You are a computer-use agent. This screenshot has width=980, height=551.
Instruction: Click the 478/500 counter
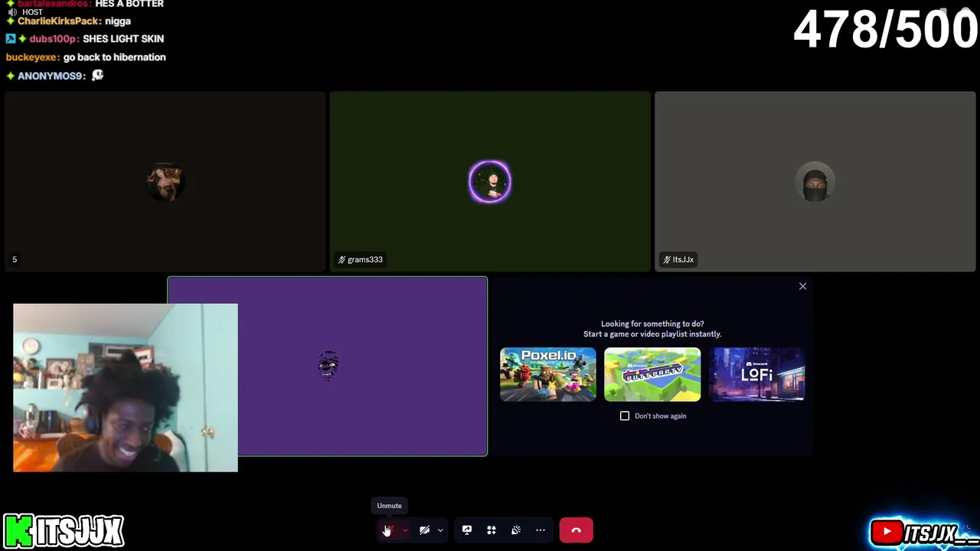pos(885,31)
